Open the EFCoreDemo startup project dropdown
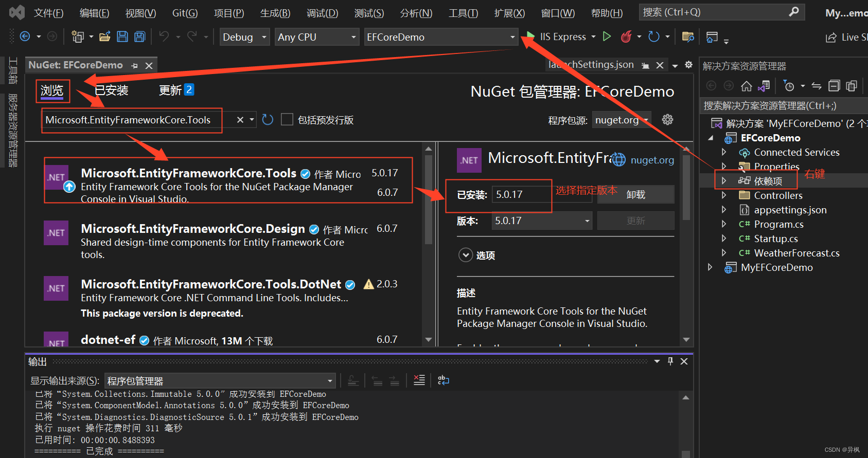Viewport: 868px width, 458px height. [x=441, y=37]
